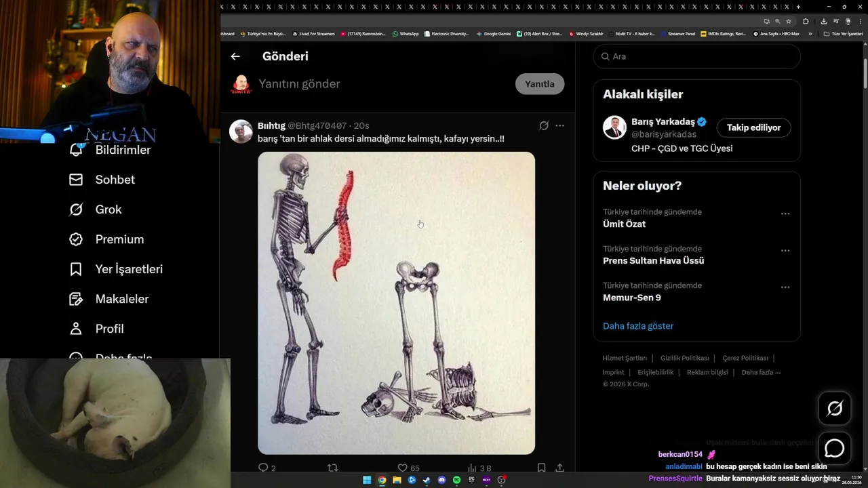
Task: Click the share icon under post
Action: [559, 468]
